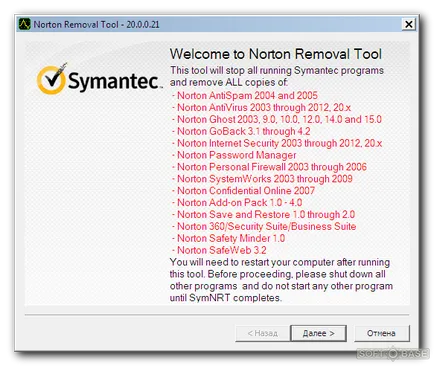Click the Symantec checkmark logo
Screen dimensions: 434x366
(51, 79)
